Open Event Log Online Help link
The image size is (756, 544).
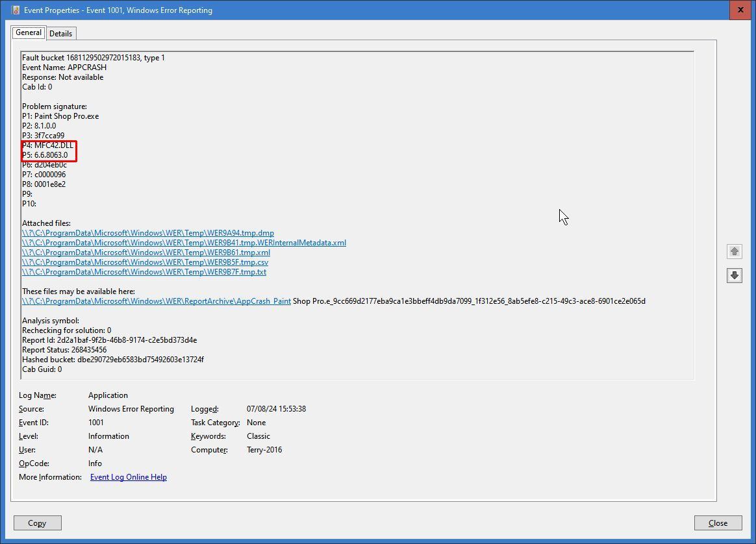click(x=128, y=477)
